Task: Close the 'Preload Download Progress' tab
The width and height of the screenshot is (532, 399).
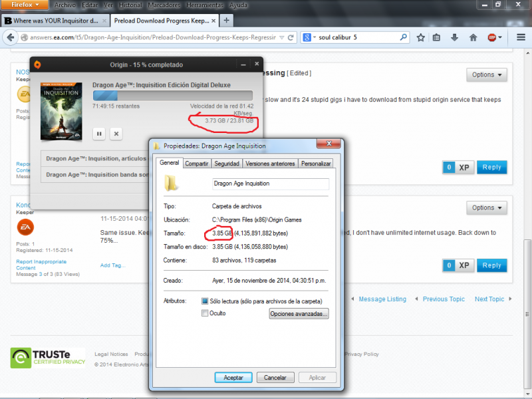Action: point(213,21)
